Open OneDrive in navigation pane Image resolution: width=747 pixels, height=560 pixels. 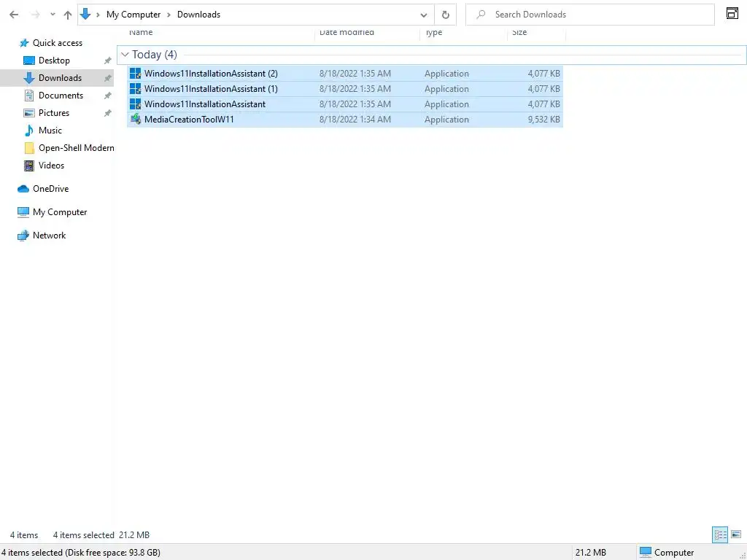[50, 189]
